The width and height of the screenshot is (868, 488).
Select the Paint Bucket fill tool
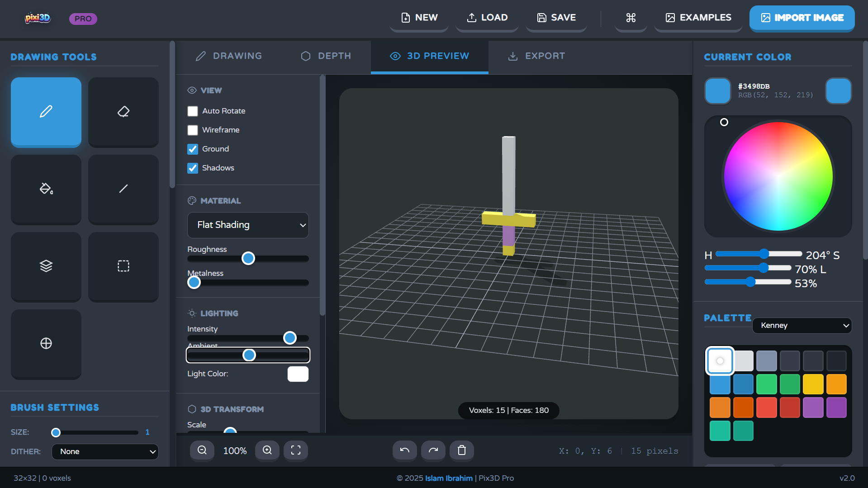point(46,189)
